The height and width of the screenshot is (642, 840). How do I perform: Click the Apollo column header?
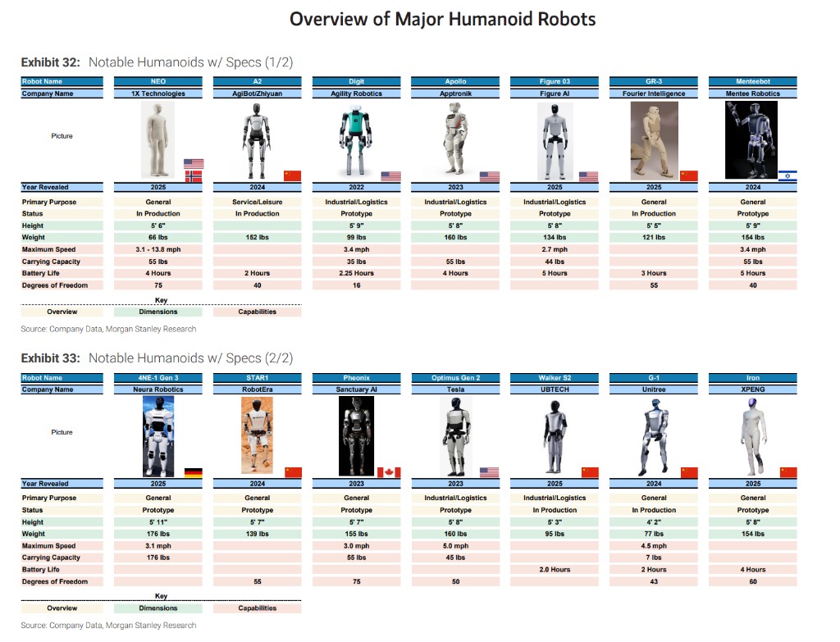[x=455, y=81]
